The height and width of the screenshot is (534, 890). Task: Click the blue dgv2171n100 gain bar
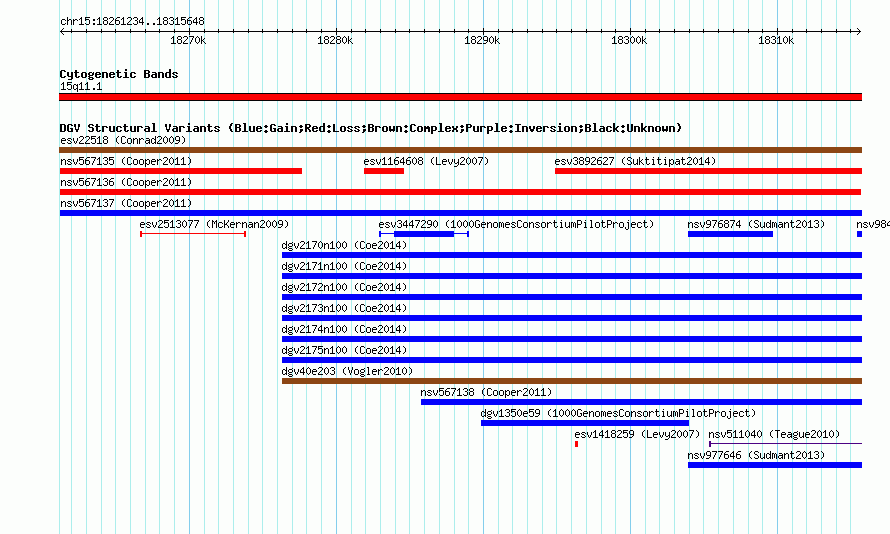[x=572, y=276]
